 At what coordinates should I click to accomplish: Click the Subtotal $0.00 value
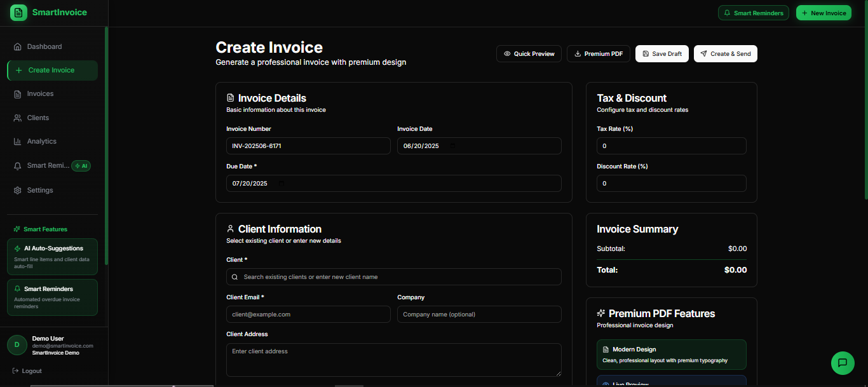[737, 249]
